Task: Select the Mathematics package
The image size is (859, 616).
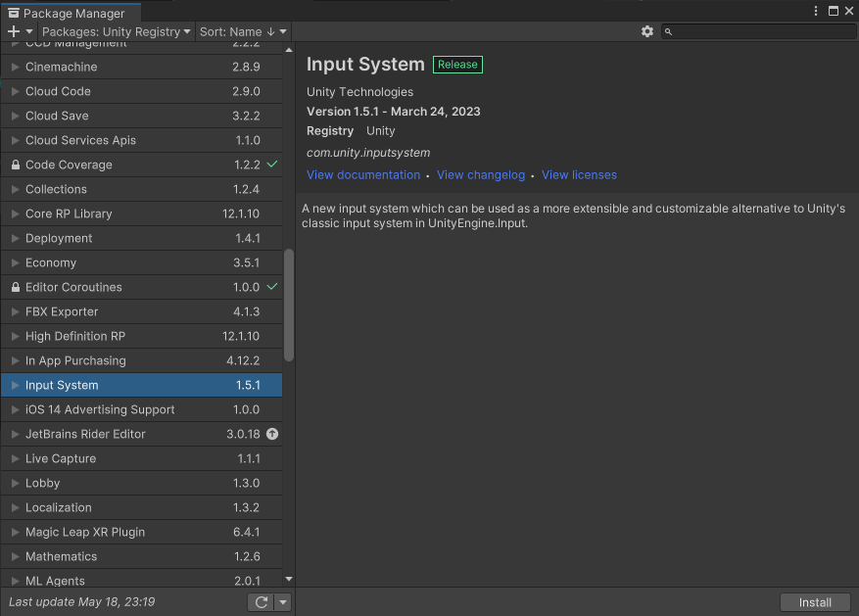Action: tap(141, 556)
